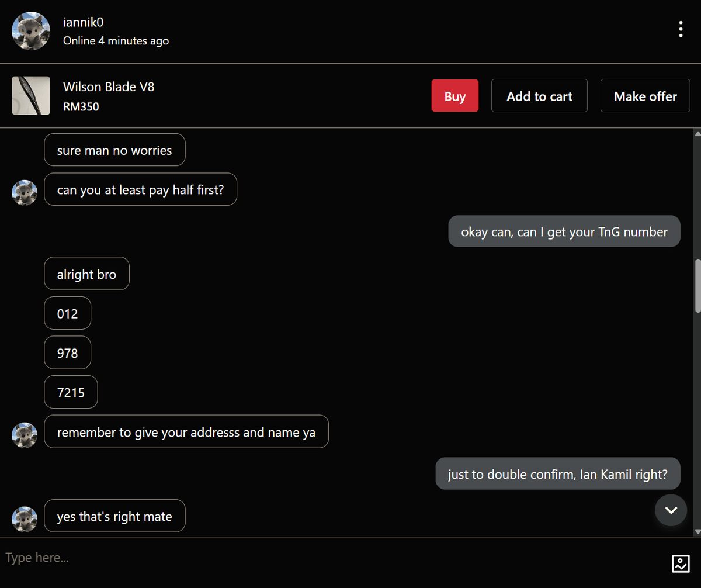This screenshot has height=588, width=701.
Task: Select the scroll-down chevron to jump to latest messages
Action: [671, 510]
